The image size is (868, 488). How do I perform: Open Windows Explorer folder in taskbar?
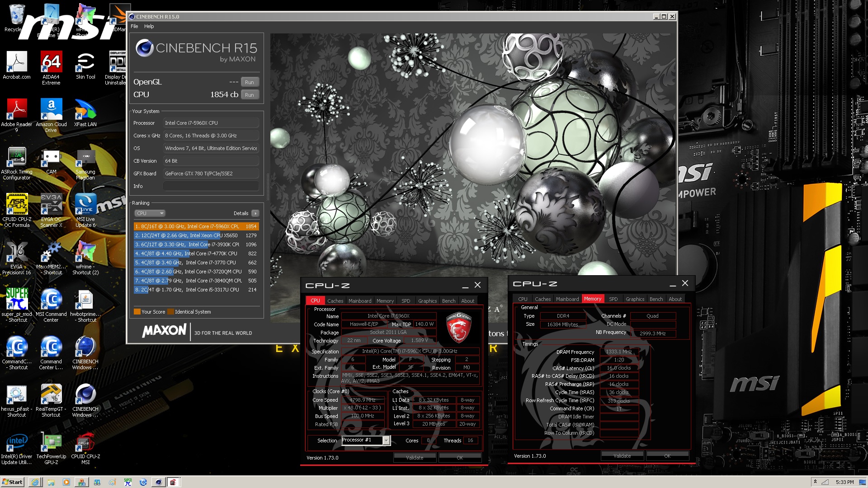[51, 482]
